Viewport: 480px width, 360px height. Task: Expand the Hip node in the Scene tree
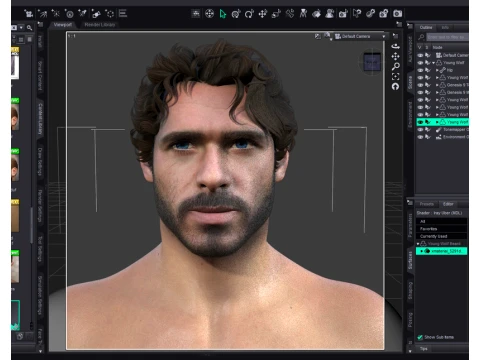point(437,70)
